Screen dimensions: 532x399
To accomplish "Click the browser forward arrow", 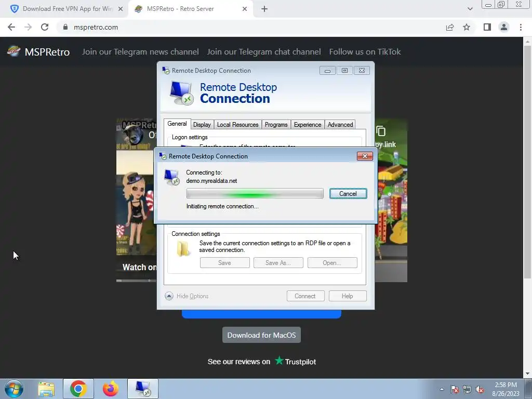I will click(28, 27).
